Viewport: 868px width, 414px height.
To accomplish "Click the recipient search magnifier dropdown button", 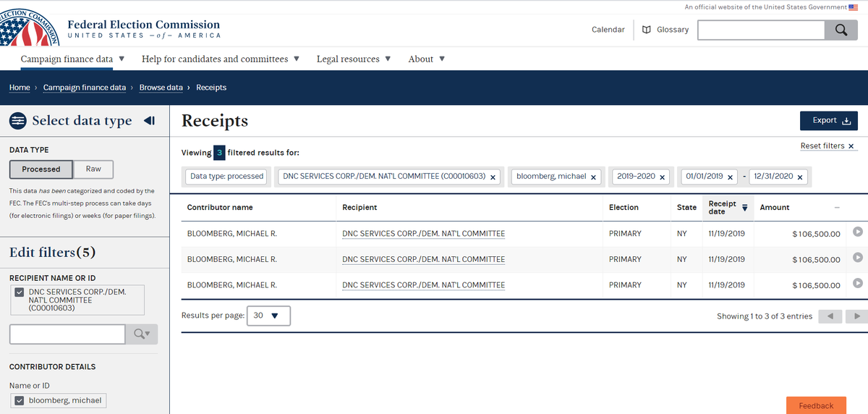I will (142, 334).
